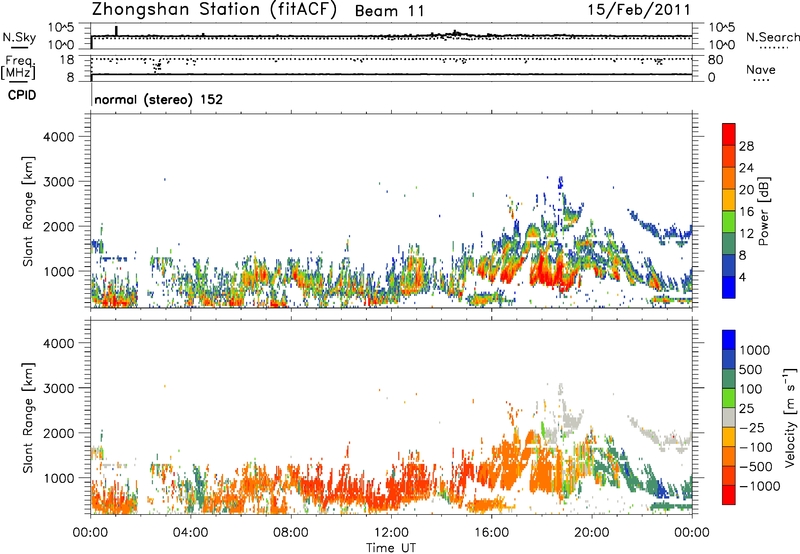Click the 'Power [dB]' color bar title
The height and width of the screenshot is (554, 800).
coord(763,211)
